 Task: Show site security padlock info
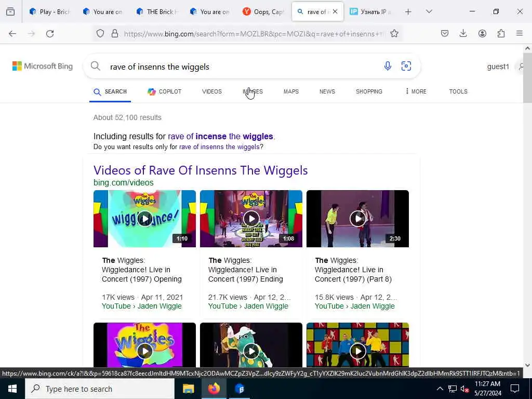[115, 33]
